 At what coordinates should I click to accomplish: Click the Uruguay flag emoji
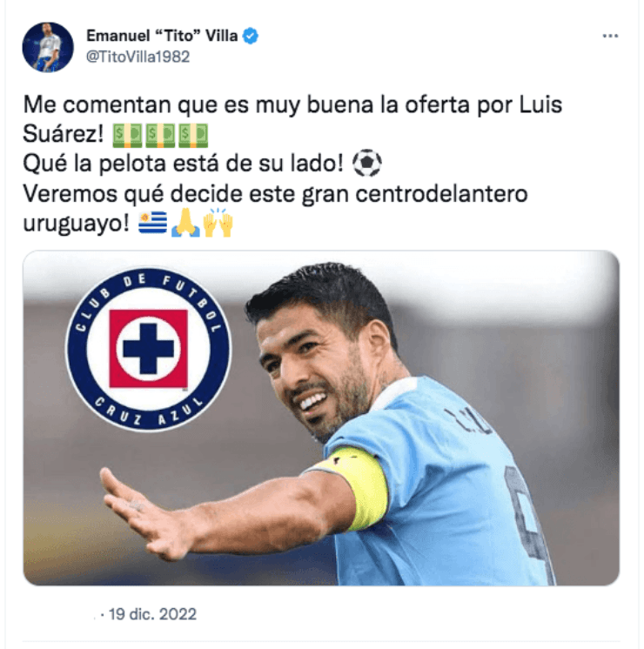(153, 223)
